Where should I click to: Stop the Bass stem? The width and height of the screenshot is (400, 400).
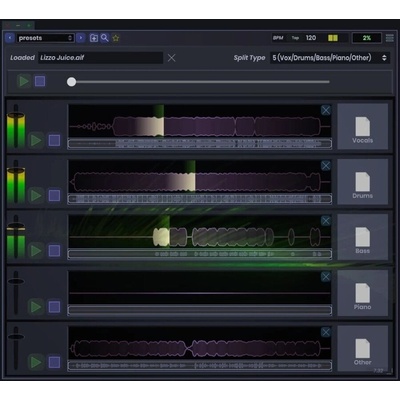54,251
